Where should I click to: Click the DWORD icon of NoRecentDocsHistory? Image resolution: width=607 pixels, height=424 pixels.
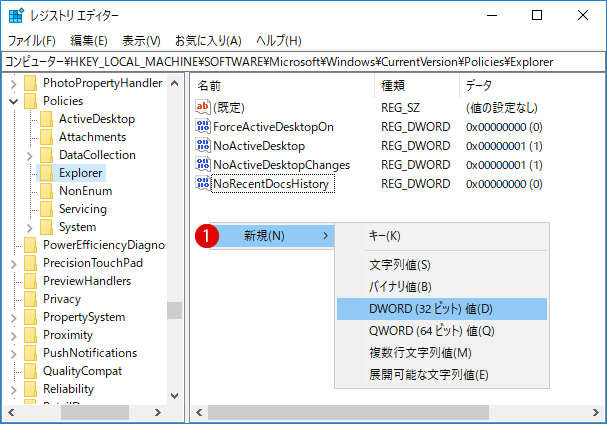pyautogui.click(x=203, y=183)
